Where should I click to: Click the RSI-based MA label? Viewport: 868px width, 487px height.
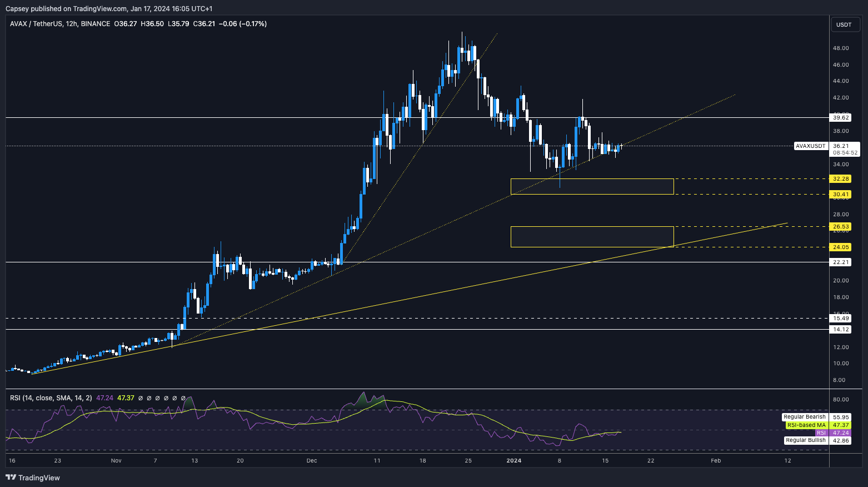pos(806,425)
